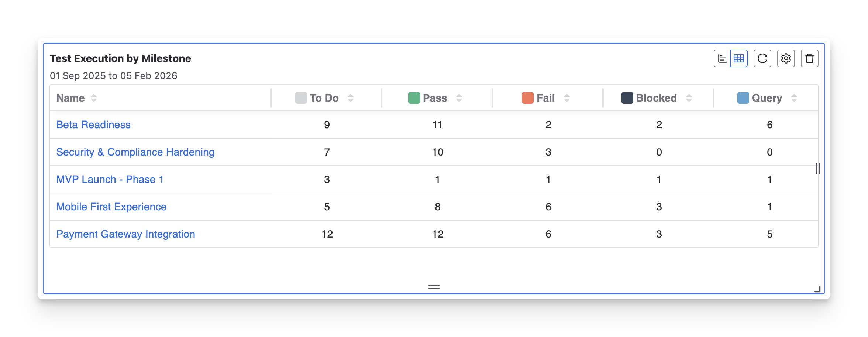Refresh the Test Execution widget
The height and width of the screenshot is (337, 868).
point(762,59)
